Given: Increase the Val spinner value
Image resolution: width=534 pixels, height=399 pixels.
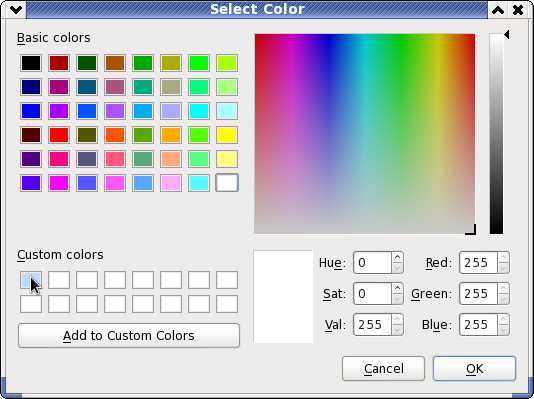Looking at the screenshot, I should 397,319.
